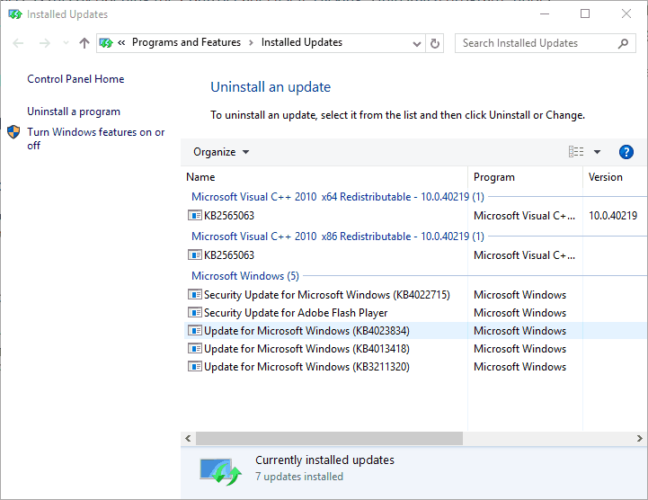
Task: Go up one level with the Up arrow
Action: 84,43
